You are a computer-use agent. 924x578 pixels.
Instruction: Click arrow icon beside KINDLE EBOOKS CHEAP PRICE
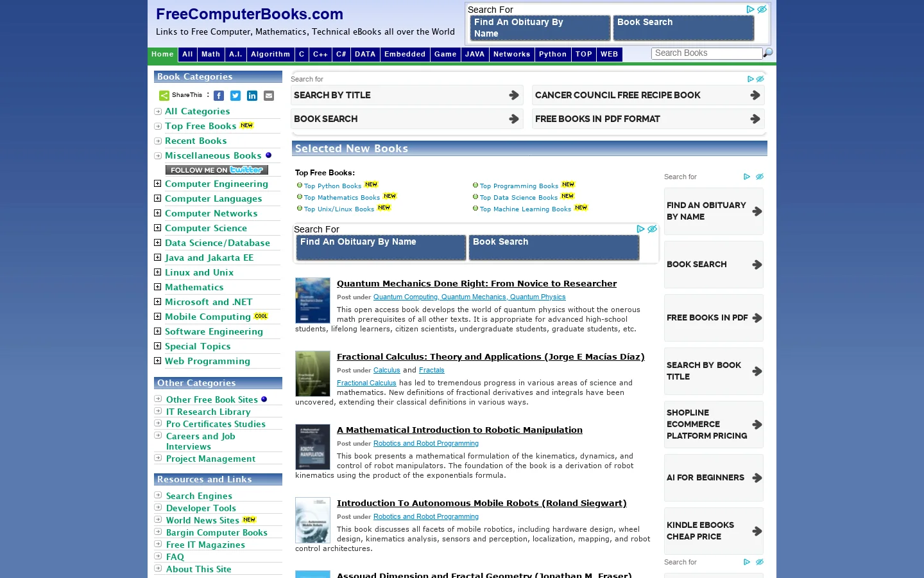(757, 531)
